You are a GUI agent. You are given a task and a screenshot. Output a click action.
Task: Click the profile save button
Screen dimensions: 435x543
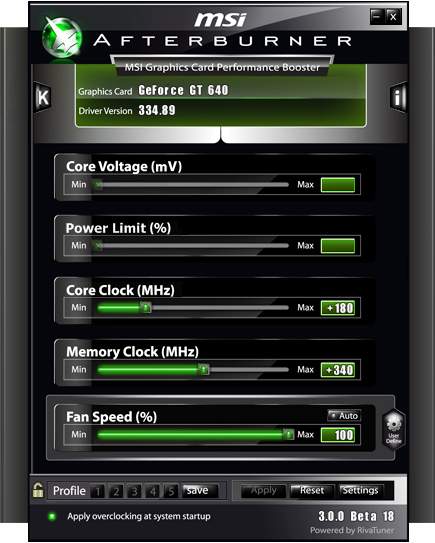(x=200, y=491)
